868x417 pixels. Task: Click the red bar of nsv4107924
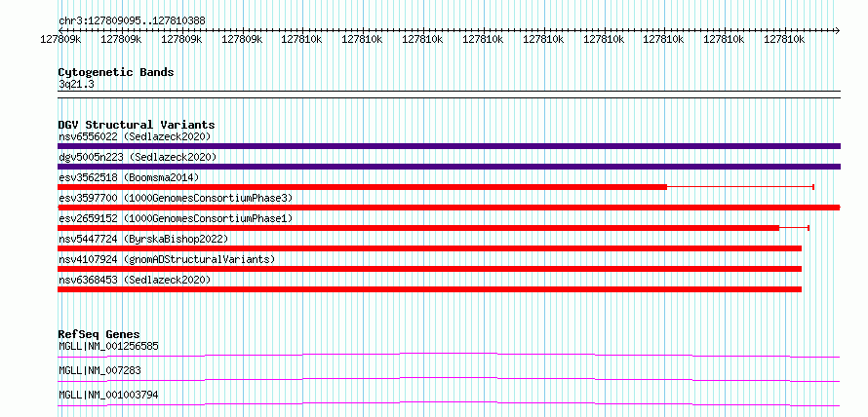[429, 269]
